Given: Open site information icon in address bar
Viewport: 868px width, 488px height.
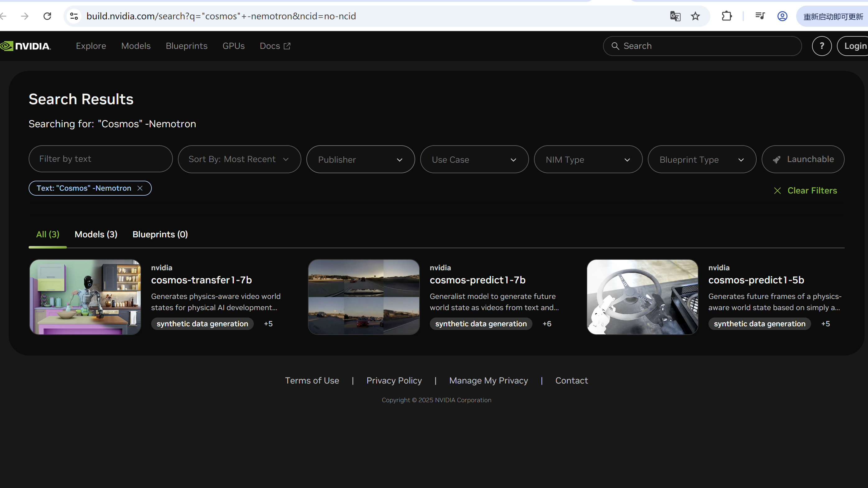Looking at the screenshot, I should [x=74, y=16].
